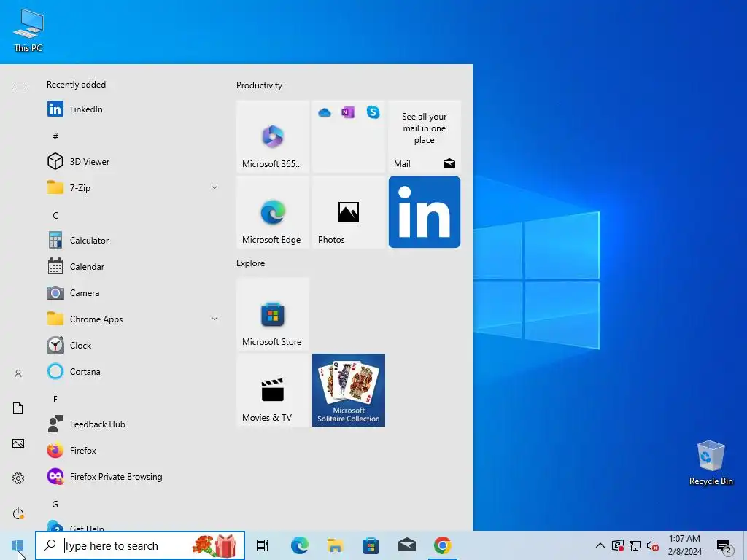Open Microsoft Solitaire Collection tile
The height and width of the screenshot is (560, 747).
(x=349, y=390)
